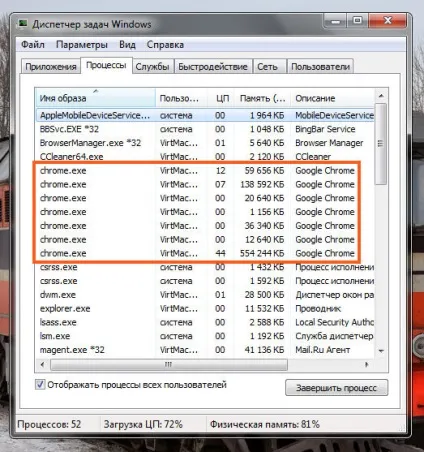The height and width of the screenshot is (452, 424).
Task: Select BBSvc.EXE *32 process
Action: pyautogui.click(x=205, y=129)
